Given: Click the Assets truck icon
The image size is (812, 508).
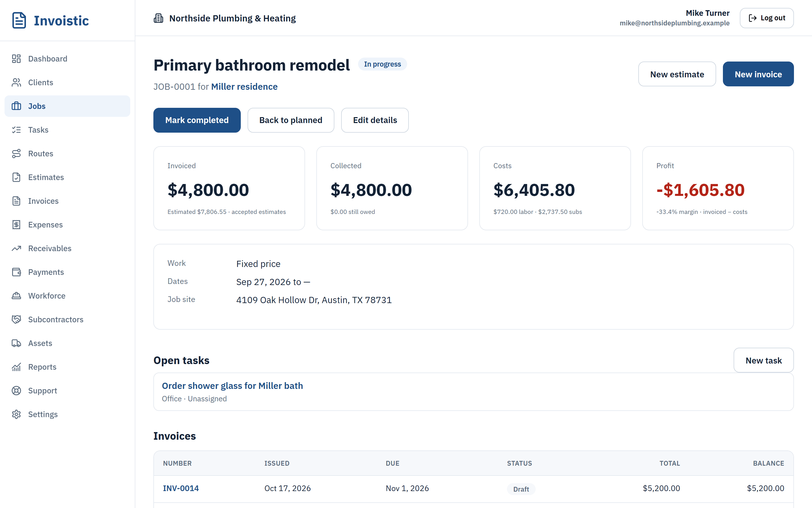Looking at the screenshot, I should pos(16,343).
